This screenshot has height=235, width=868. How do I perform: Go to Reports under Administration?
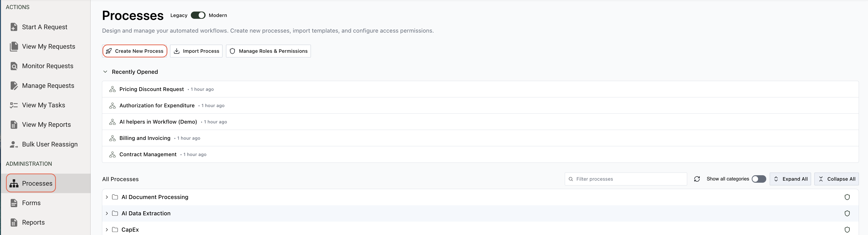(x=33, y=222)
